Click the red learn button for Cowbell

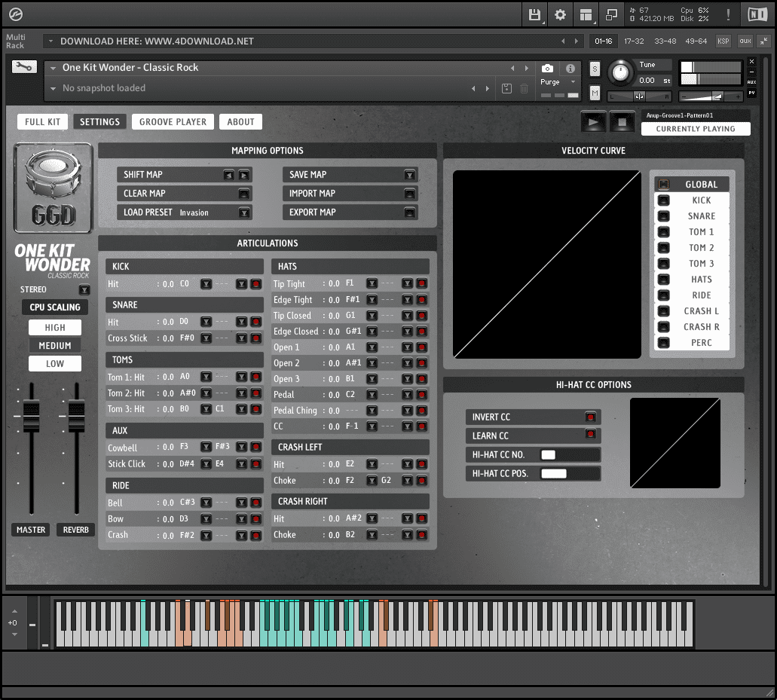click(255, 447)
